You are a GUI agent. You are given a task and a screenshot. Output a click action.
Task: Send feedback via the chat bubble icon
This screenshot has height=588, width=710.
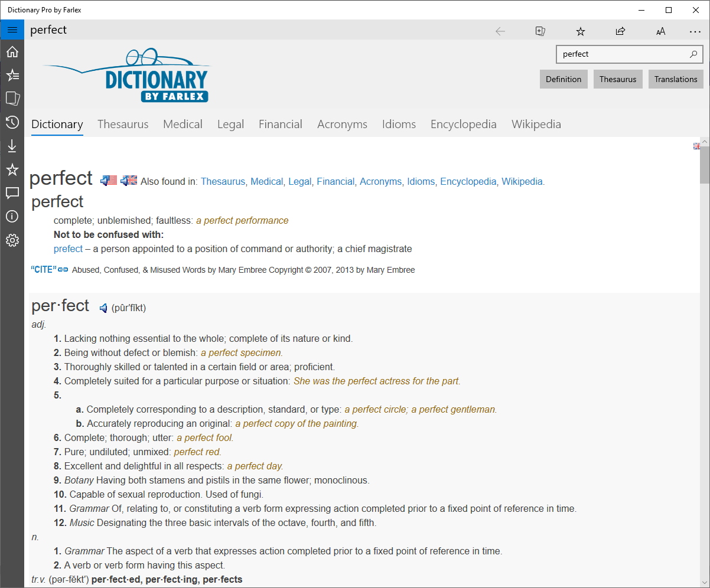(x=12, y=193)
